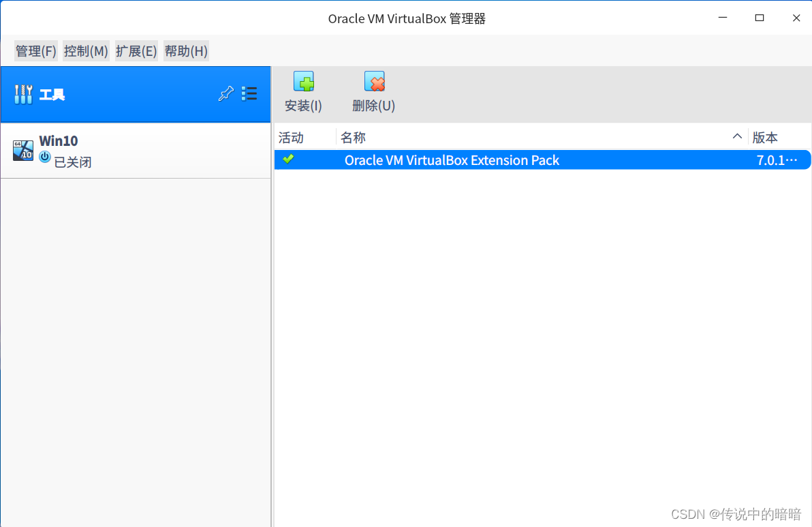Viewport: 812px width, 527px height.
Task: Select the 工具 label in sidebar
Action: pyautogui.click(x=52, y=95)
